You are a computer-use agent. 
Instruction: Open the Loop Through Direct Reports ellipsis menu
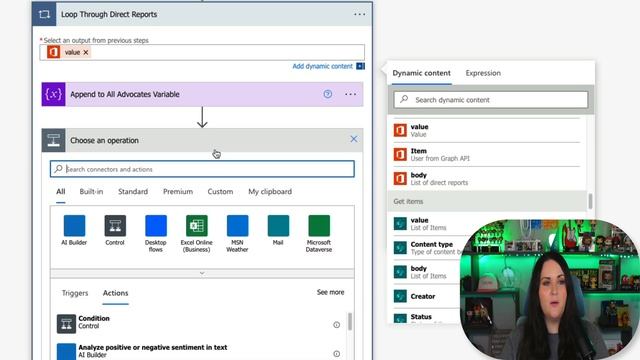tap(359, 14)
